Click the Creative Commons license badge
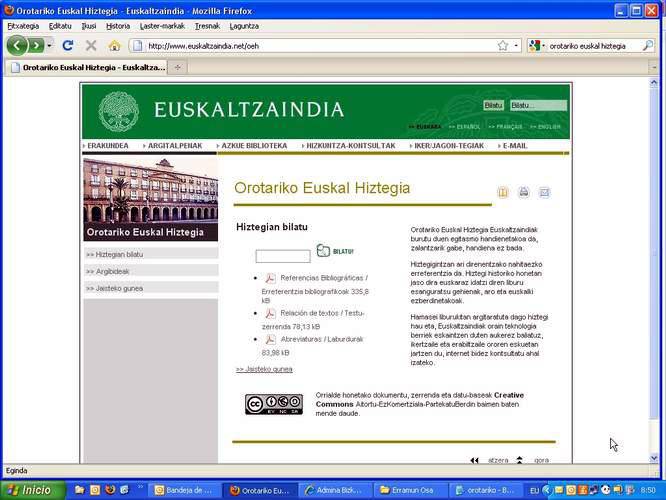This screenshot has width=666, height=500. (x=274, y=404)
